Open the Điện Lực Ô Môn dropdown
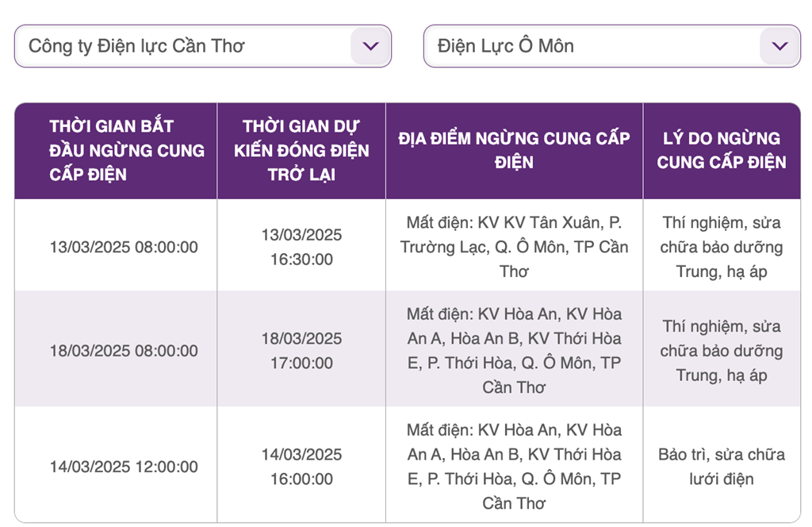Viewport: 812px width, 527px height. coord(611,46)
